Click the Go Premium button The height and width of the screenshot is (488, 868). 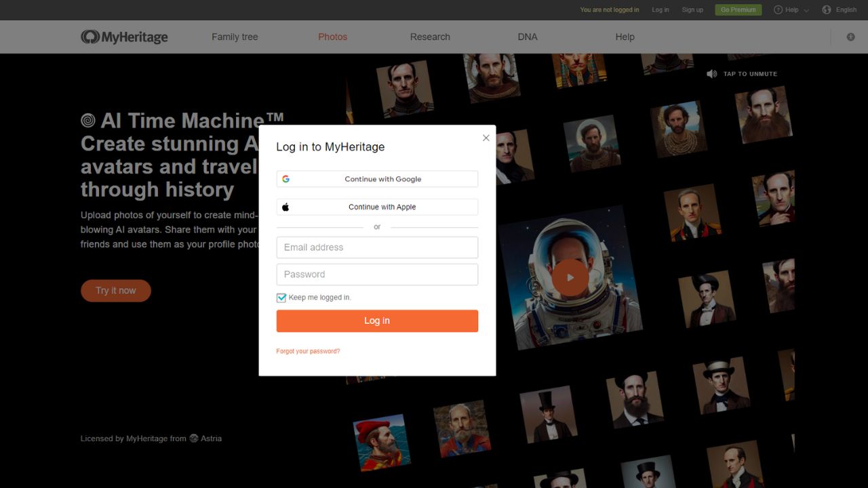[738, 9]
